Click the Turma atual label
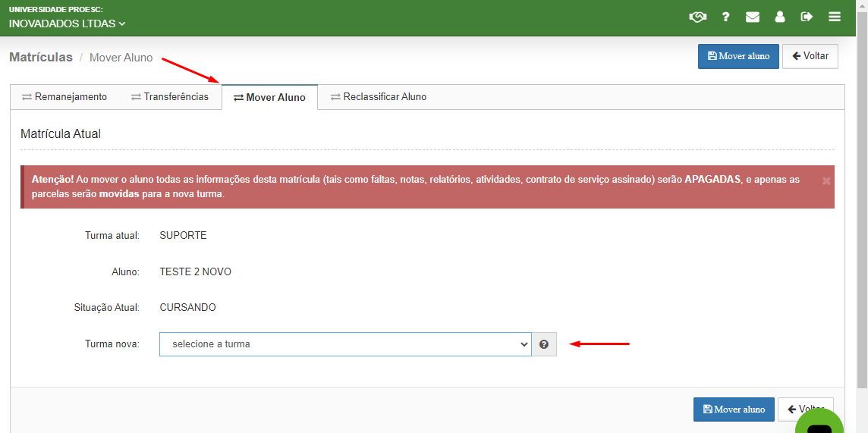The image size is (868, 433). tap(112, 236)
